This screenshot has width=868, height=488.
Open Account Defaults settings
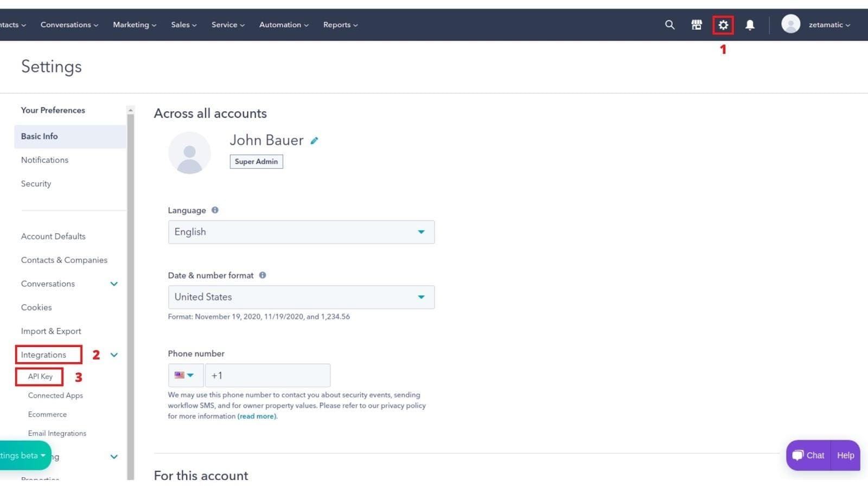[53, 236]
